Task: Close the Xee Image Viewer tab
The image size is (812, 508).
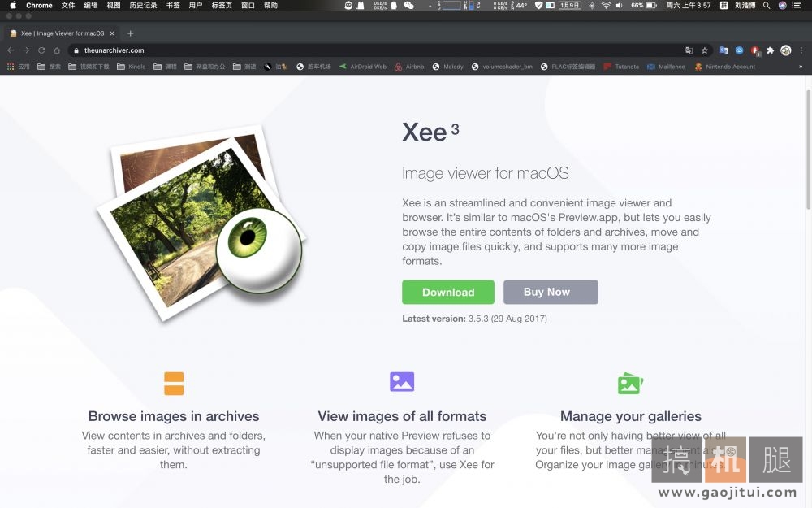Action: 112,33
